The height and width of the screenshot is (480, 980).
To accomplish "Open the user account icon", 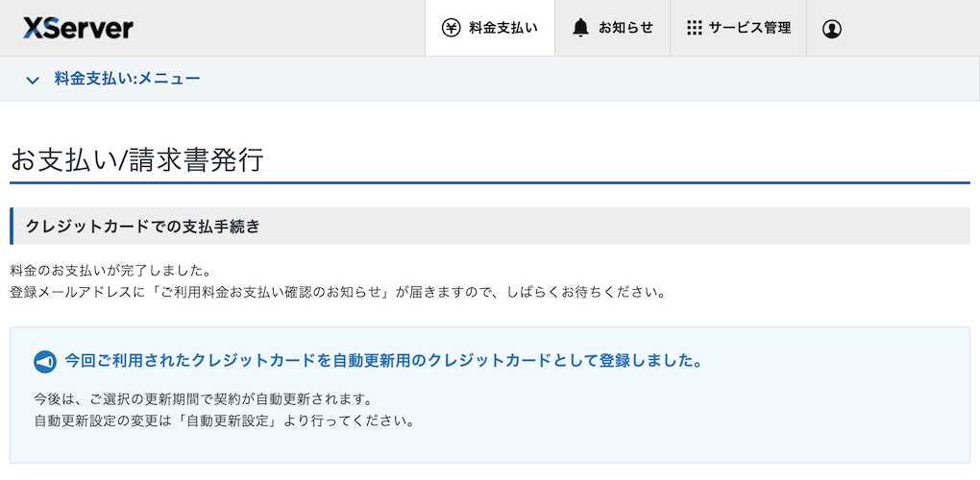I will point(832,29).
